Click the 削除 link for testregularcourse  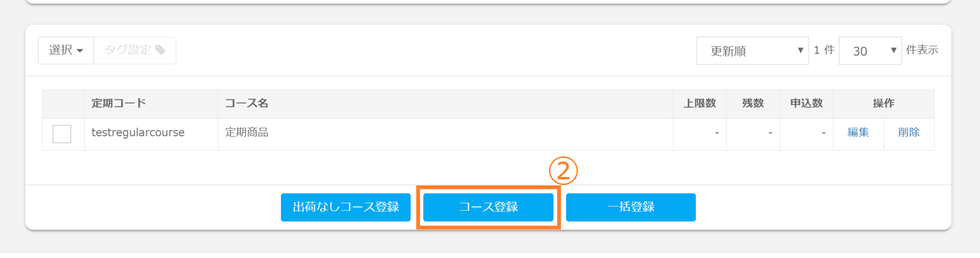(909, 133)
